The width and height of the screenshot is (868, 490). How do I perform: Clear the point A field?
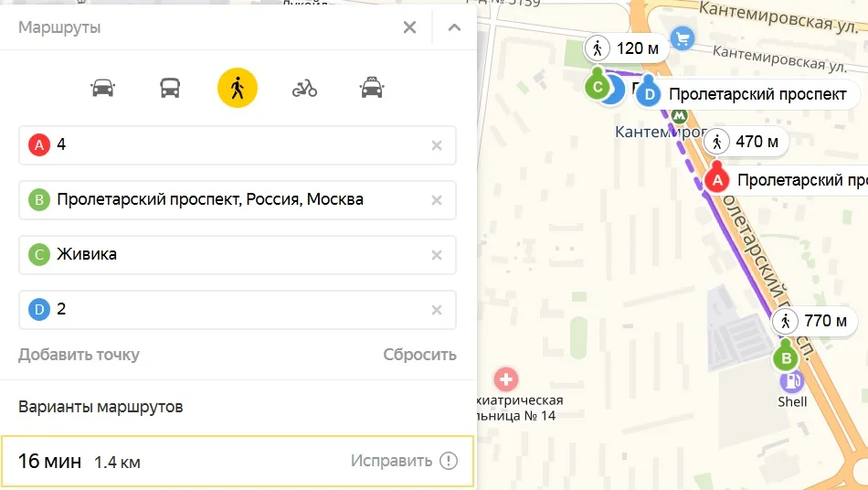coord(437,145)
